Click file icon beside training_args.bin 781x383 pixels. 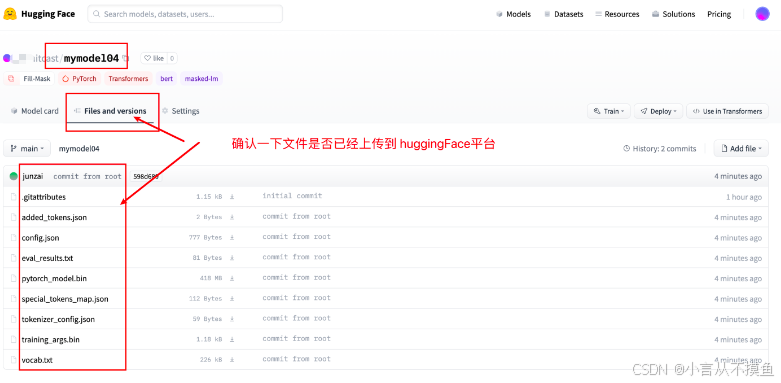pos(14,340)
